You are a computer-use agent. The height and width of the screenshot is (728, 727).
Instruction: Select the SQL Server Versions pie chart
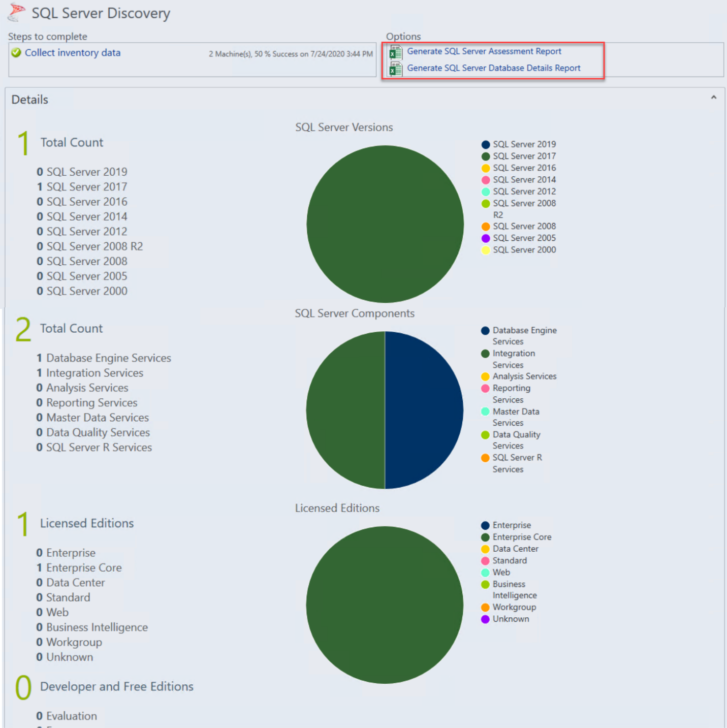pos(385,224)
